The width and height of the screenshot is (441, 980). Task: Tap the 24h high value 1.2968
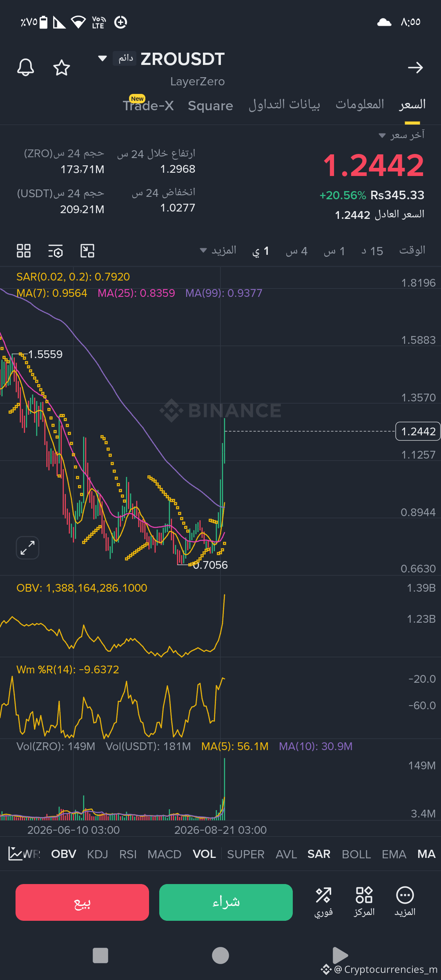[x=178, y=169]
